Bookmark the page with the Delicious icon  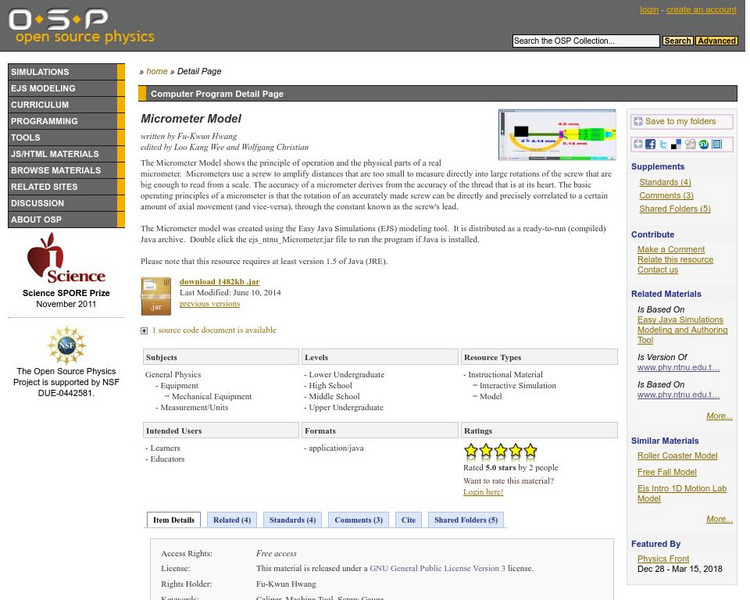coord(676,144)
